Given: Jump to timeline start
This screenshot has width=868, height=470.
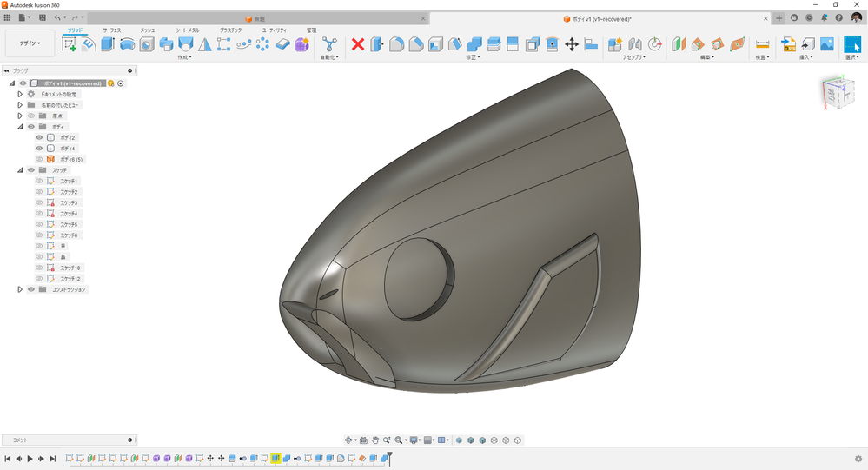Looking at the screenshot, I should [x=7, y=459].
